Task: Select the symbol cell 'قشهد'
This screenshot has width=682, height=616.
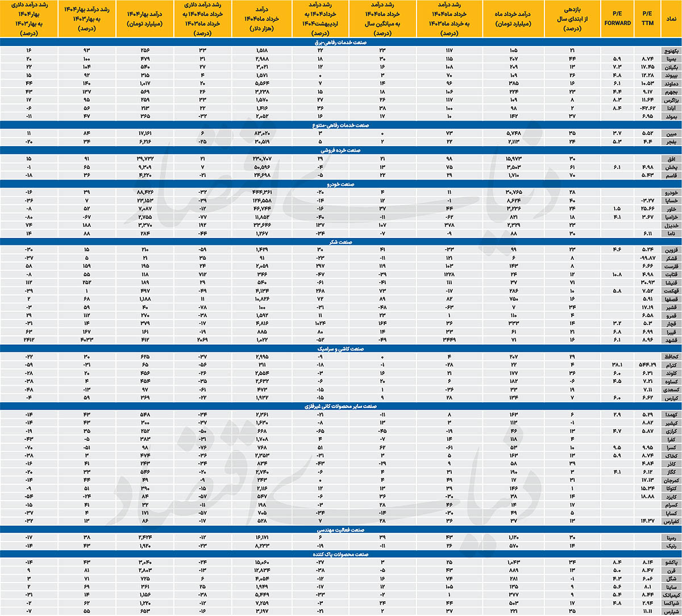Action: coord(671,339)
